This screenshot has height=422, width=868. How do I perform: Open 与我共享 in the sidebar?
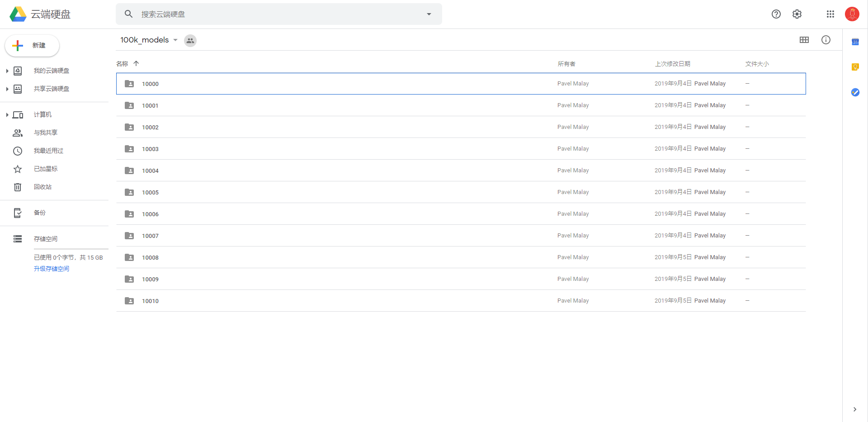coord(45,133)
